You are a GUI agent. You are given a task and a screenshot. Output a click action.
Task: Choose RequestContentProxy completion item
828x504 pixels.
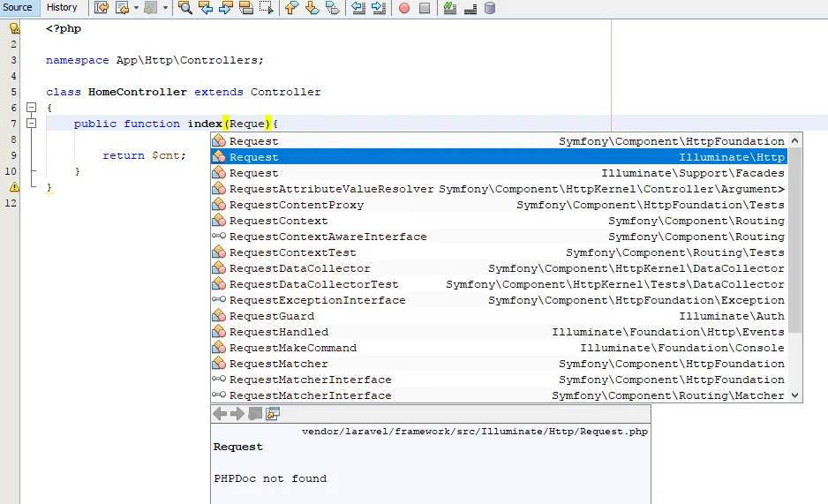[499, 204]
